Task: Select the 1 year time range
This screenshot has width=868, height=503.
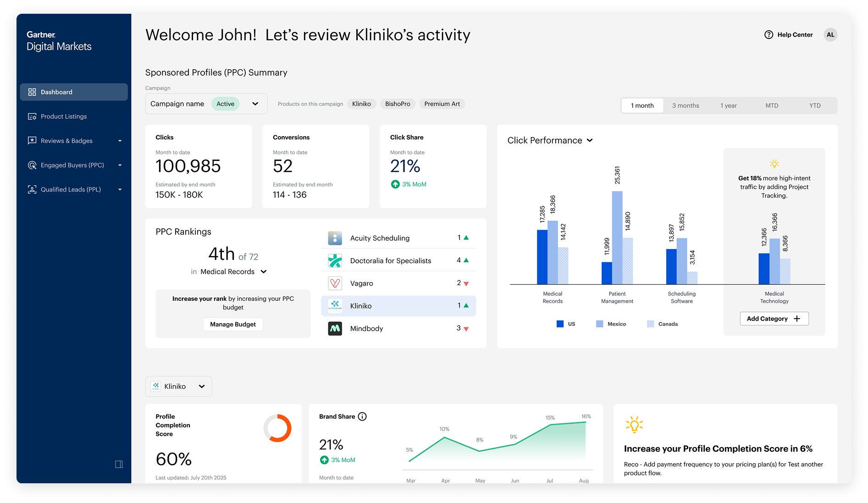Action: [728, 105]
